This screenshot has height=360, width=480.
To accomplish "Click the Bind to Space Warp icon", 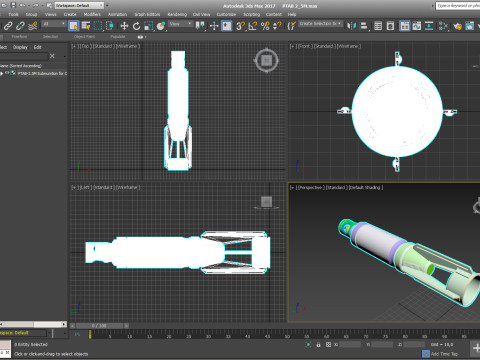I will tap(33, 26).
